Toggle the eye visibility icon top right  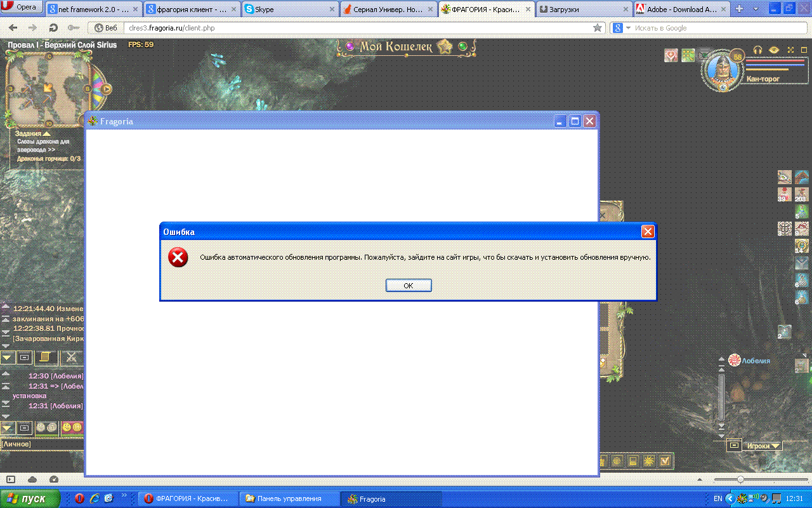click(x=774, y=50)
